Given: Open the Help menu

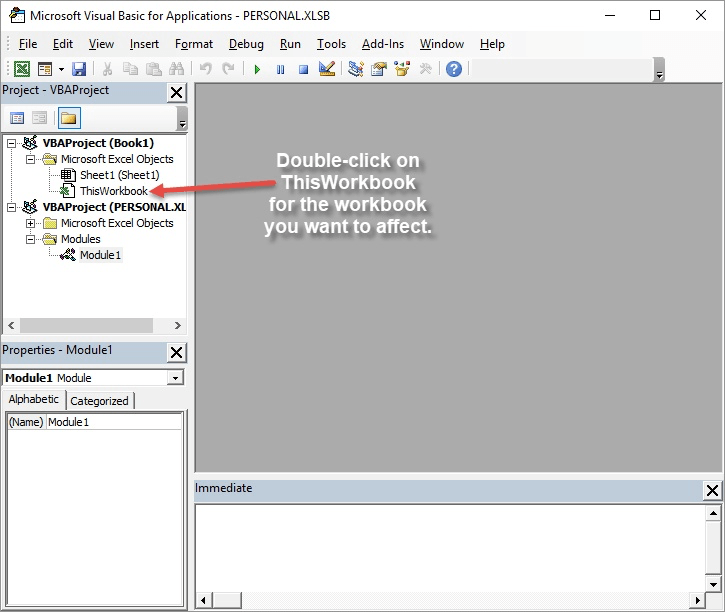Looking at the screenshot, I should coord(492,44).
